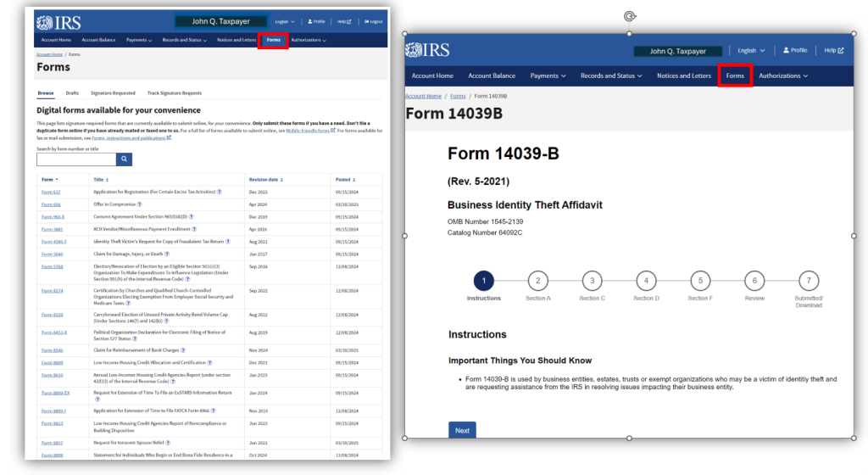Image resolution: width=868 pixels, height=475 pixels.
Task: Expand Authorizations dropdown on Form 14039B page
Action: pyautogui.click(x=782, y=75)
